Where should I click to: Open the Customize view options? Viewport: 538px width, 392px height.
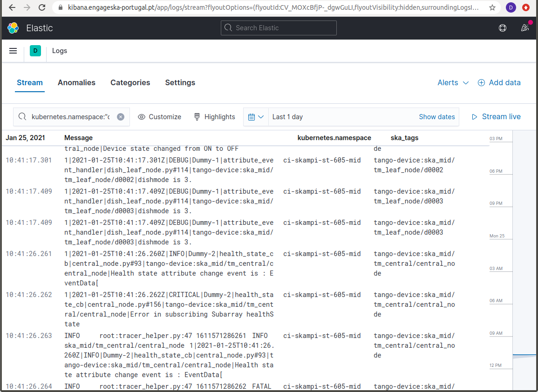(x=160, y=117)
